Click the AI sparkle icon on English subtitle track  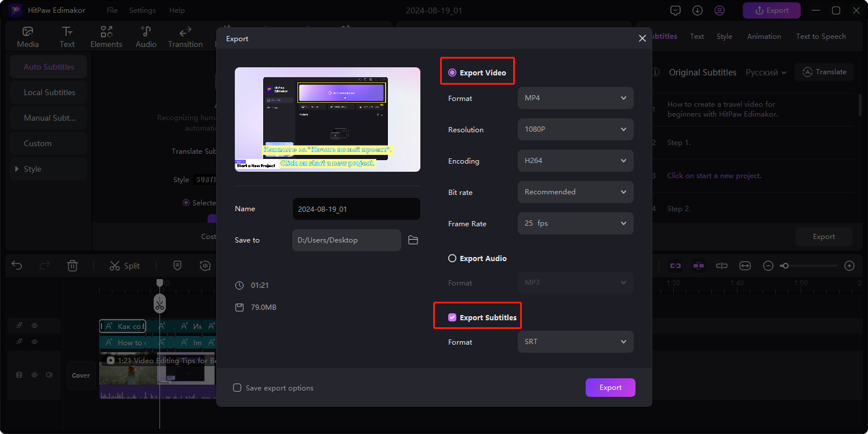coord(19,342)
